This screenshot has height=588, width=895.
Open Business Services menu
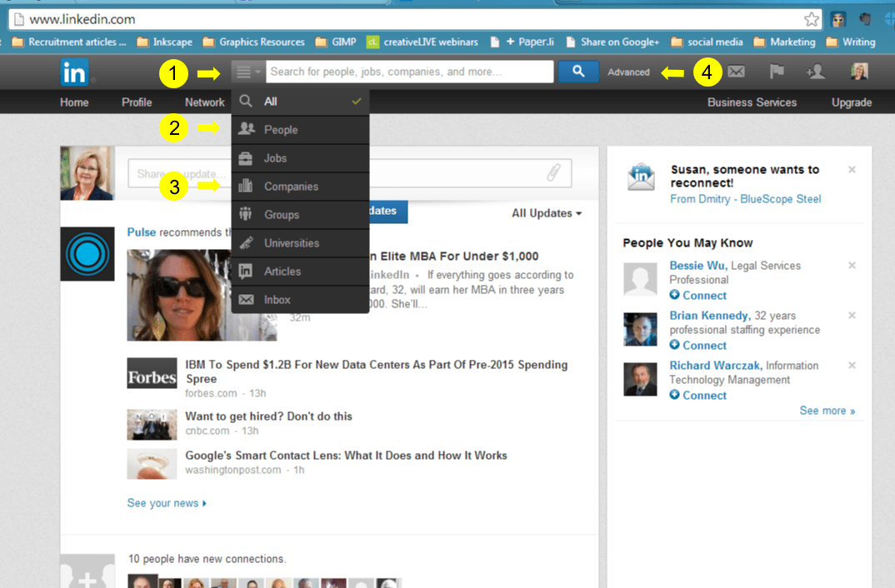point(752,102)
